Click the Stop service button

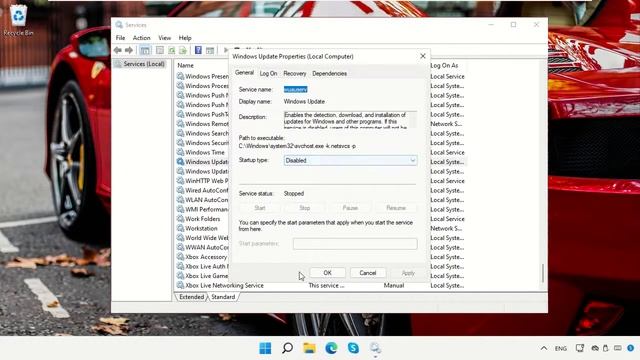pyautogui.click(x=305, y=208)
